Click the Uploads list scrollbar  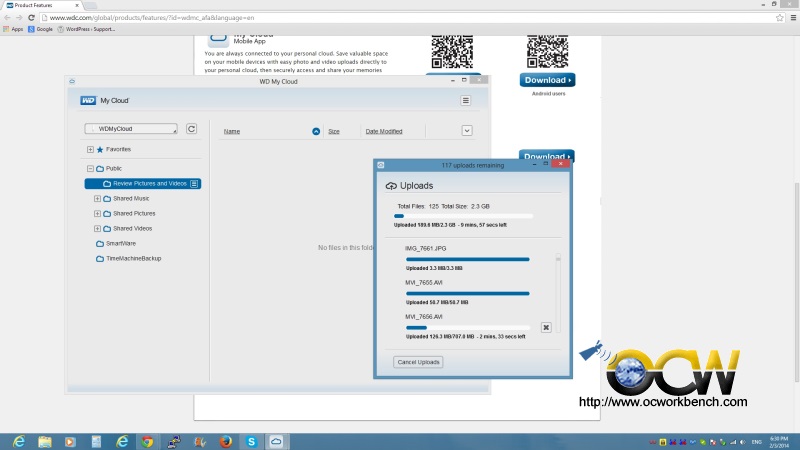(x=558, y=293)
